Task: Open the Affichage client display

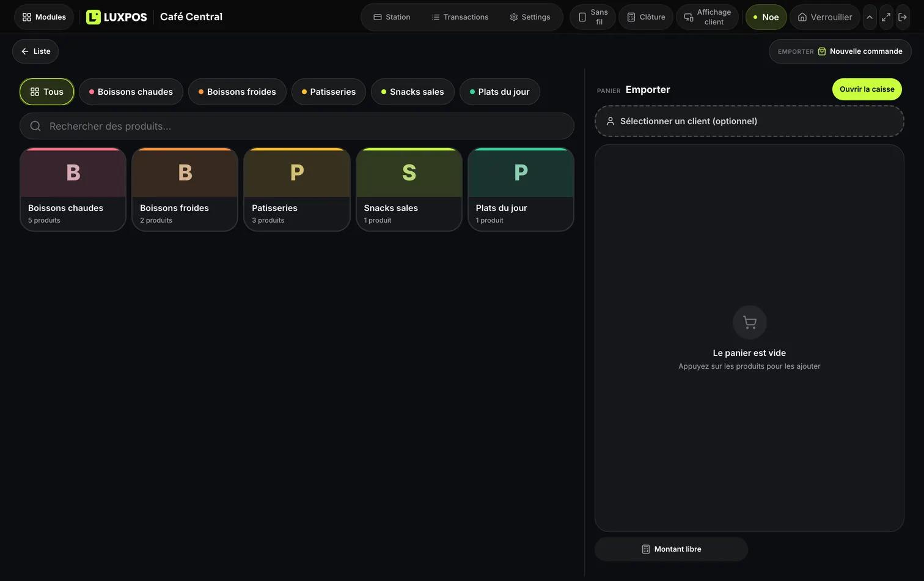Action: [x=707, y=17]
